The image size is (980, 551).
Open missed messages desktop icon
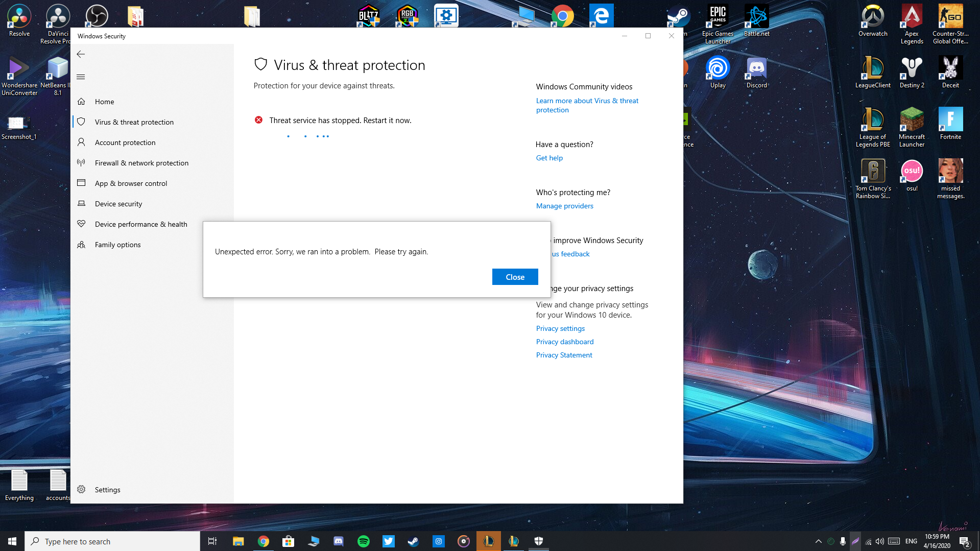click(x=950, y=179)
